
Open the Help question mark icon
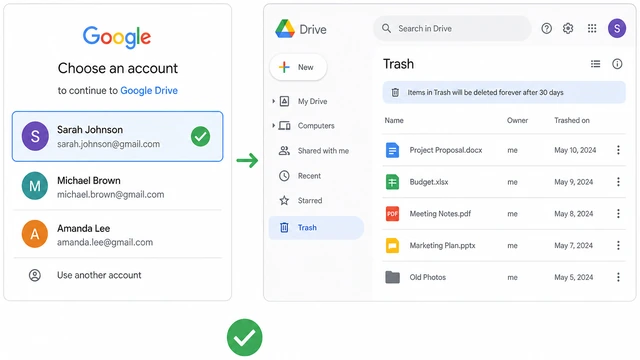point(547,28)
